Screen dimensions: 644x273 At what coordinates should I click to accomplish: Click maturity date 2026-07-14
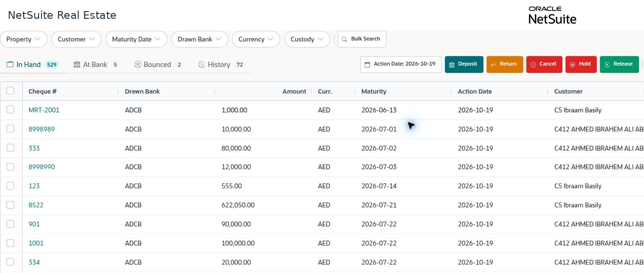pyautogui.click(x=379, y=186)
